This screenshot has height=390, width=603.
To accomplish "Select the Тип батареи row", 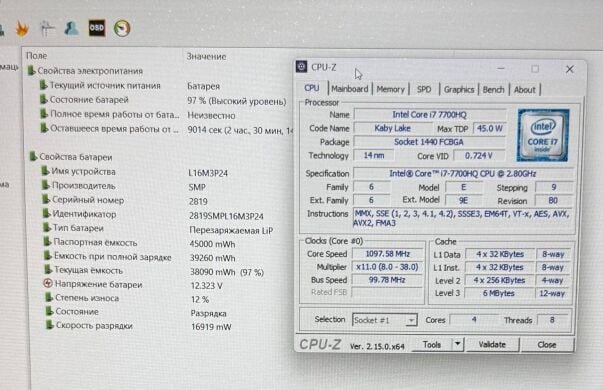I will [x=73, y=228].
